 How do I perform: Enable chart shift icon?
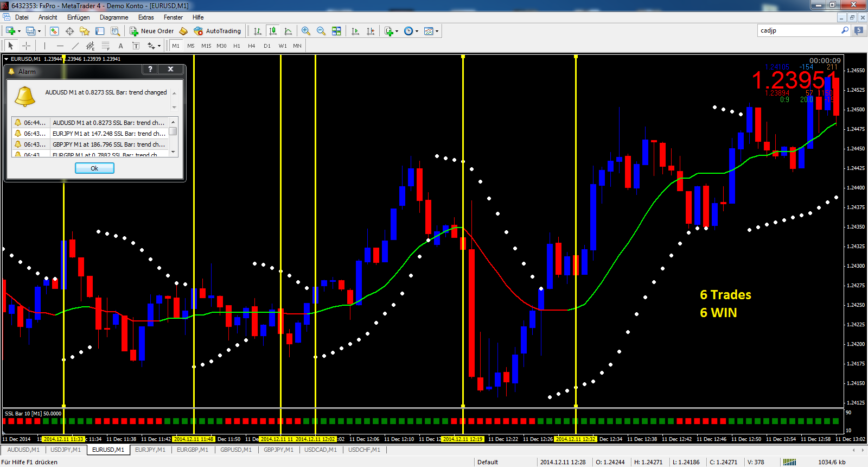click(x=371, y=31)
